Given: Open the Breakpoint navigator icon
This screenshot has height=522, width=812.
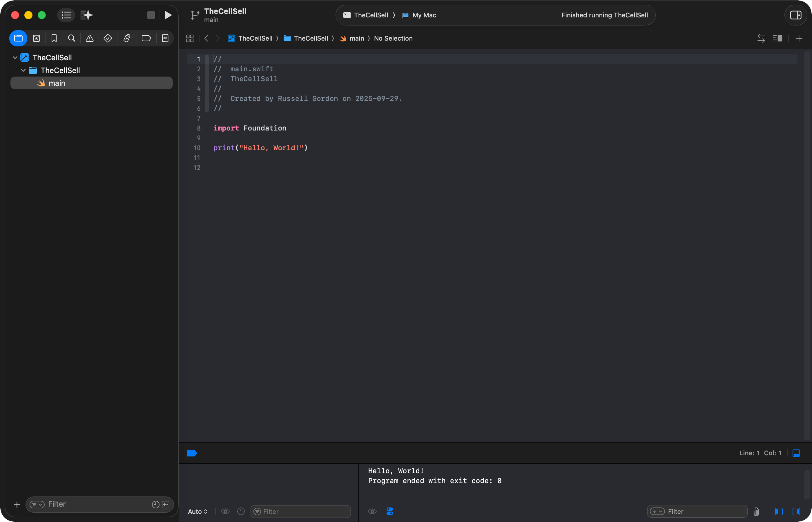Looking at the screenshot, I should click(x=146, y=38).
